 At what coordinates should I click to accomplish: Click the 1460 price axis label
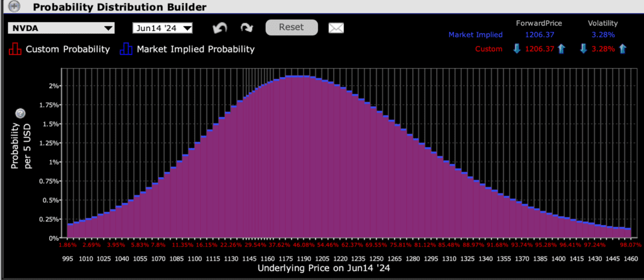(631, 259)
